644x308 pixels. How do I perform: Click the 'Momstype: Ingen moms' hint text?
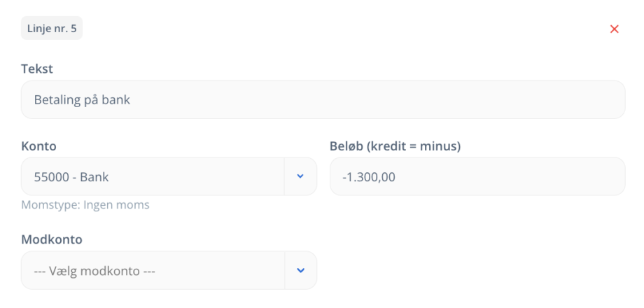(x=85, y=205)
